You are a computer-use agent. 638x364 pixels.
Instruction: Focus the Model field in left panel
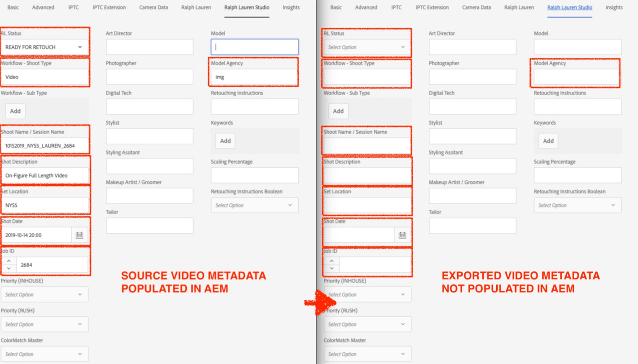255,47
